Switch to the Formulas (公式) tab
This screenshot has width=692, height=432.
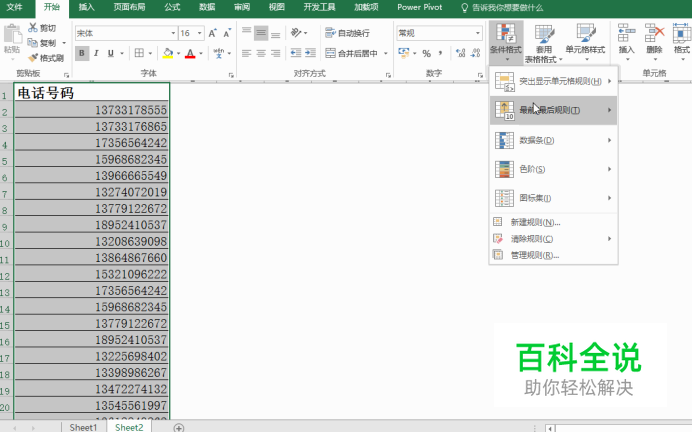click(173, 7)
